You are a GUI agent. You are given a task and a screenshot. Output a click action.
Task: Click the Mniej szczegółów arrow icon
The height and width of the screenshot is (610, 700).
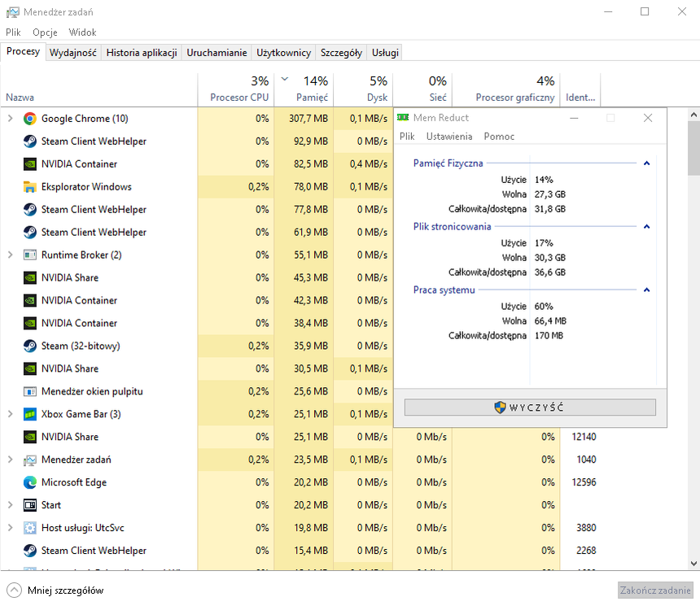click(x=15, y=590)
